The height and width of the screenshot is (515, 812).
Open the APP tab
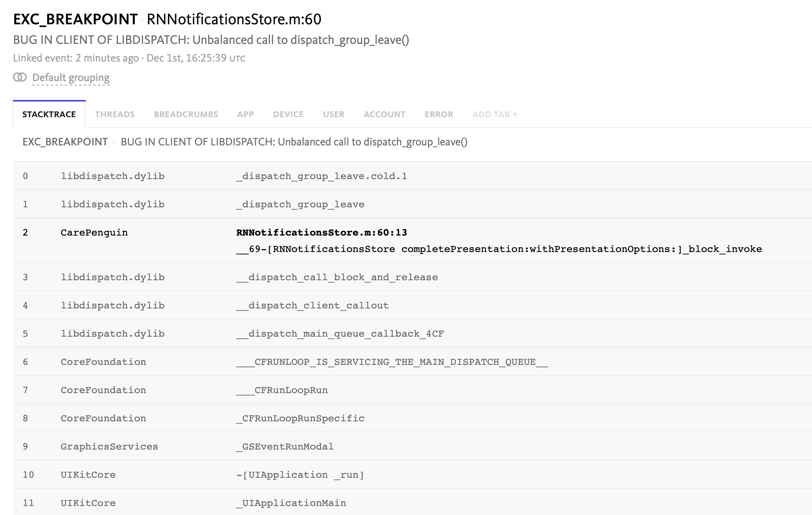(245, 114)
